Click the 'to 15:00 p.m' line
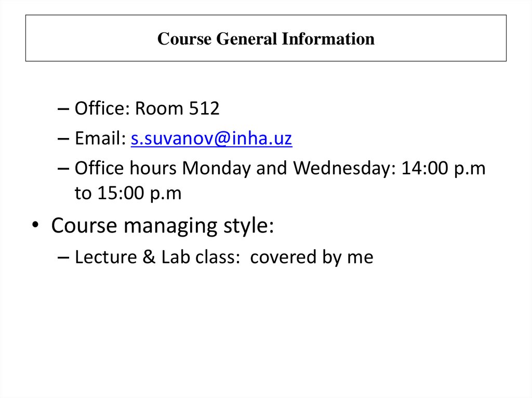Screen dimensions: 532x398 coord(128,194)
